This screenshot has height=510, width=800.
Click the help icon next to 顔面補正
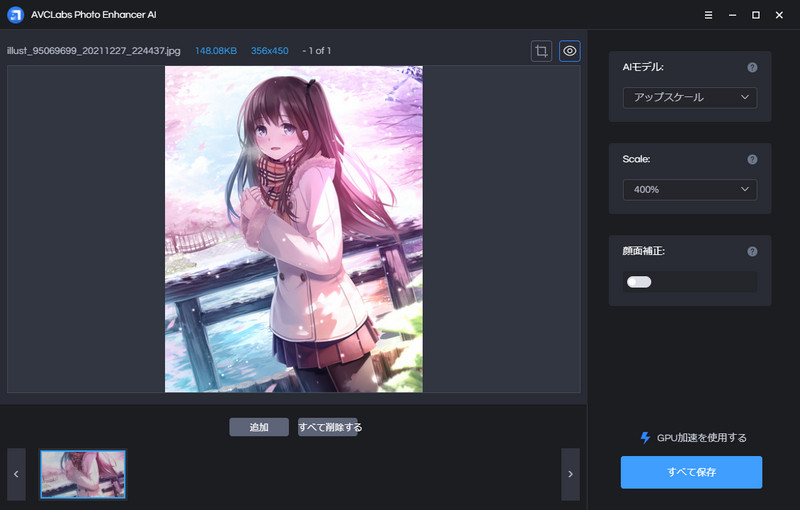(752, 251)
